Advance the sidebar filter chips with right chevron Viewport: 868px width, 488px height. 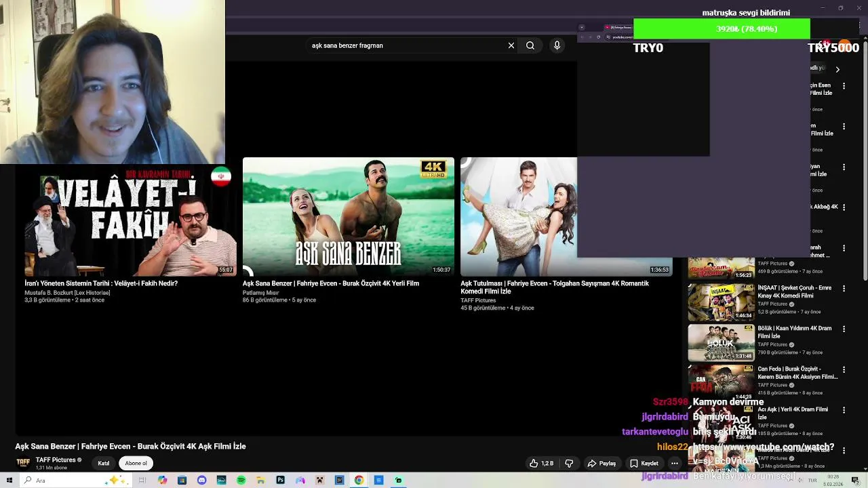tap(837, 69)
